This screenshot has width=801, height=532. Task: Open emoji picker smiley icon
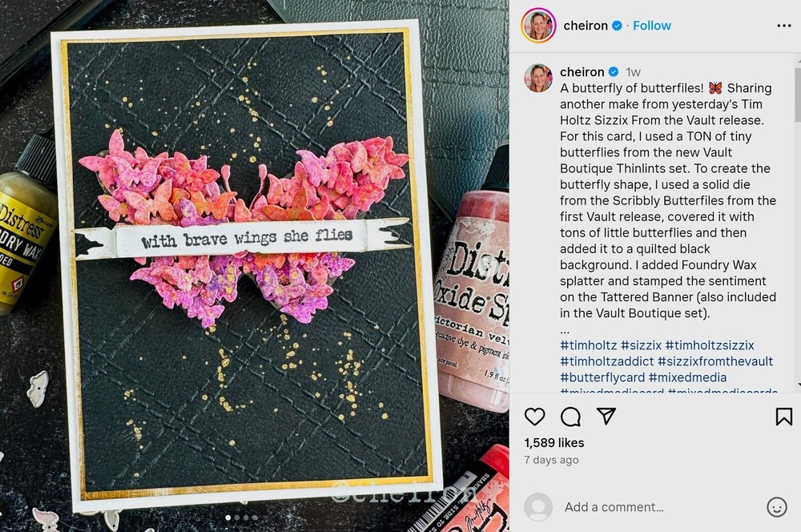click(x=776, y=507)
